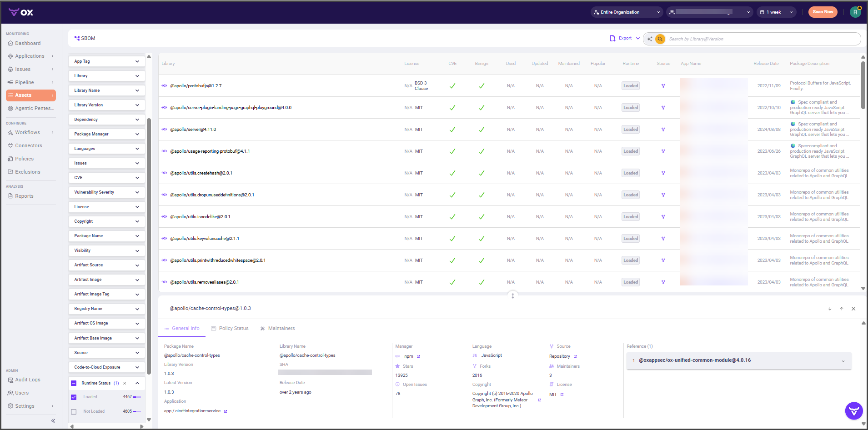
Task: Check the Not Loaded runtime status checkbox
Action: (x=74, y=412)
